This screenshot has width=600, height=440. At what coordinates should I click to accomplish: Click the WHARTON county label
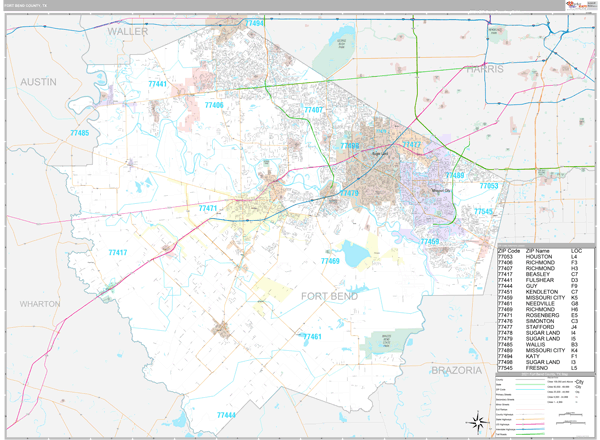[40, 304]
